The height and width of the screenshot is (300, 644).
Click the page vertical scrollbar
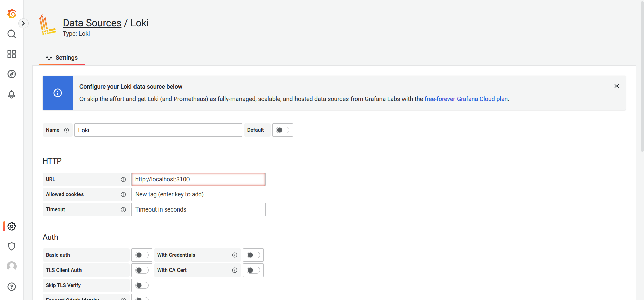(642, 77)
